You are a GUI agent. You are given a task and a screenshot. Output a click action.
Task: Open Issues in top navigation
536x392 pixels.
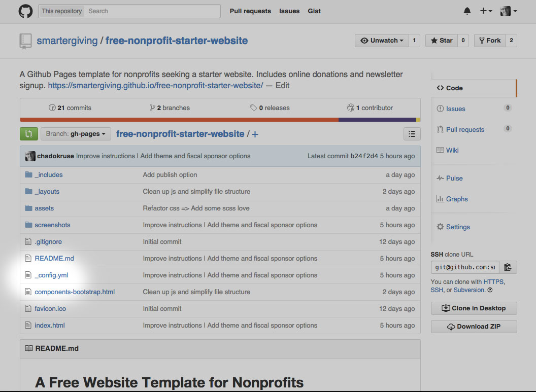[x=289, y=11]
